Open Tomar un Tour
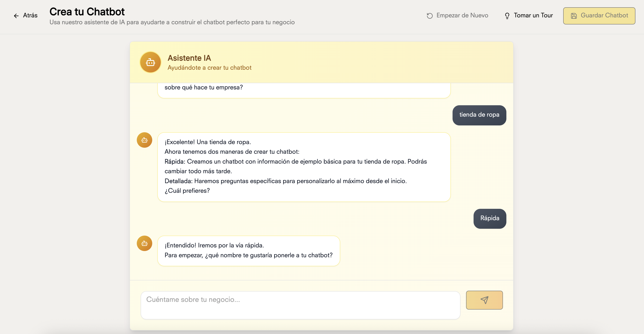Screen dimensions: 644x334 [x=533, y=15]
